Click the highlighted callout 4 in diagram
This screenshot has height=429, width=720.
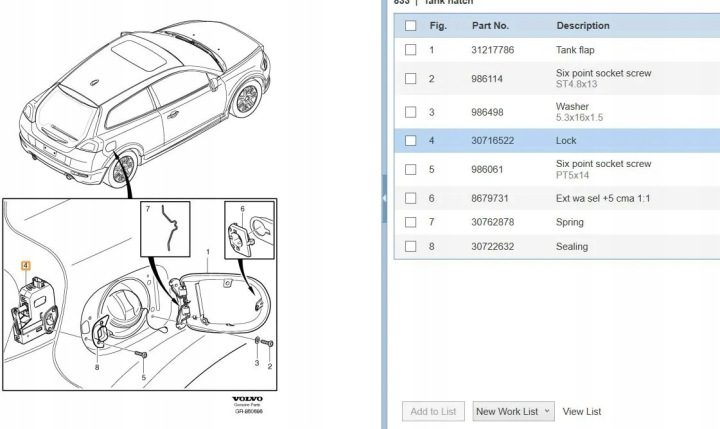(x=26, y=265)
